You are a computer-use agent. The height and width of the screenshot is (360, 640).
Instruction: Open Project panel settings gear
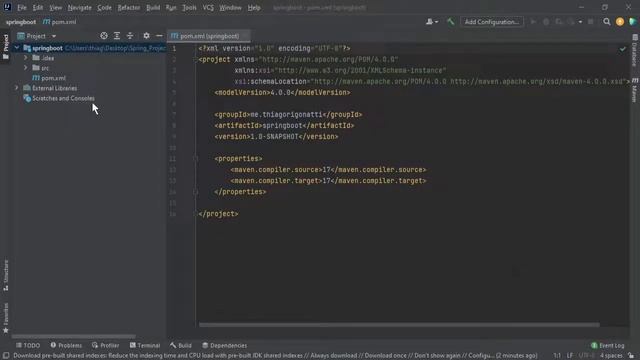point(146,36)
